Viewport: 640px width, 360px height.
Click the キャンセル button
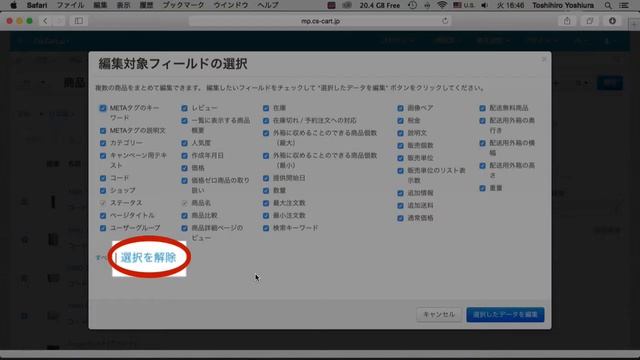coord(439,315)
